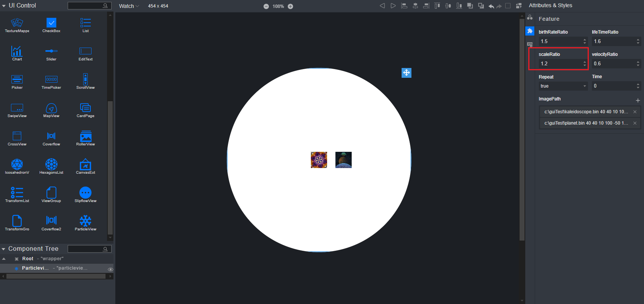Image resolution: width=644 pixels, height=304 pixels.
Task: Open the Repeat true dropdown
Action: tap(563, 86)
